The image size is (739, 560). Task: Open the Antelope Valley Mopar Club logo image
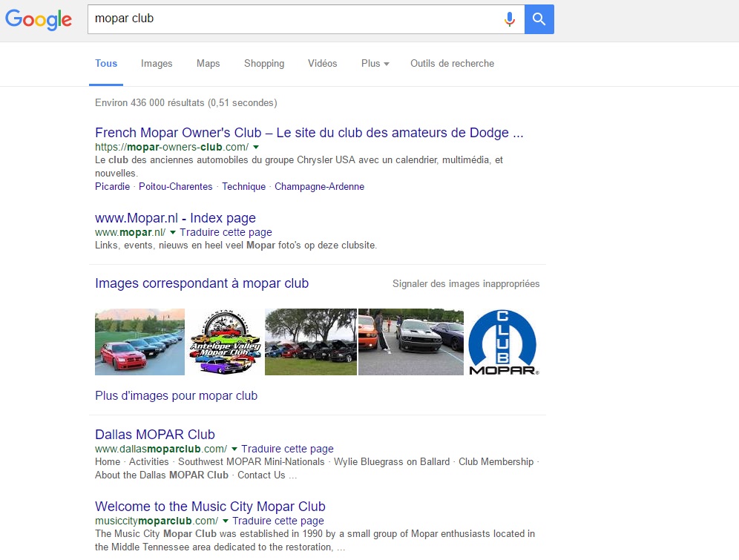225,342
